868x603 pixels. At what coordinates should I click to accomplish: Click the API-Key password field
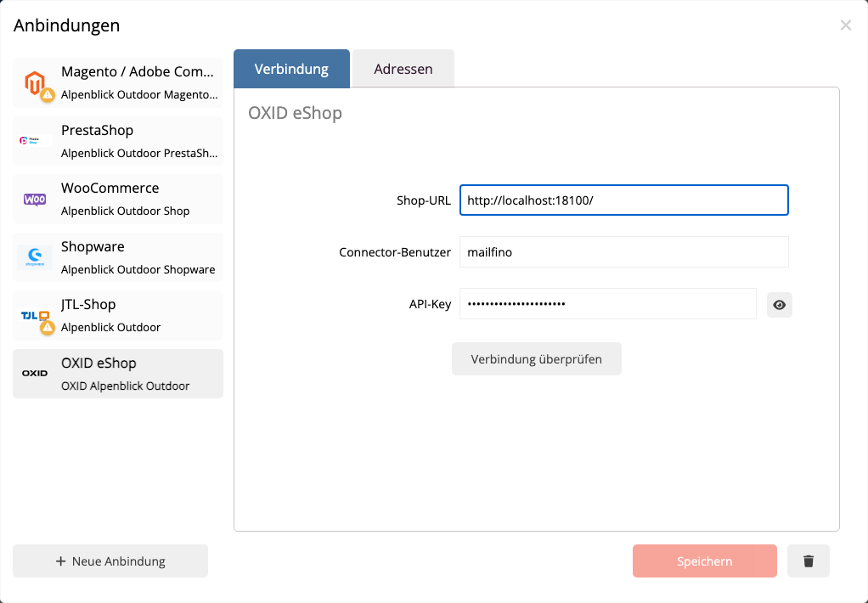point(608,303)
